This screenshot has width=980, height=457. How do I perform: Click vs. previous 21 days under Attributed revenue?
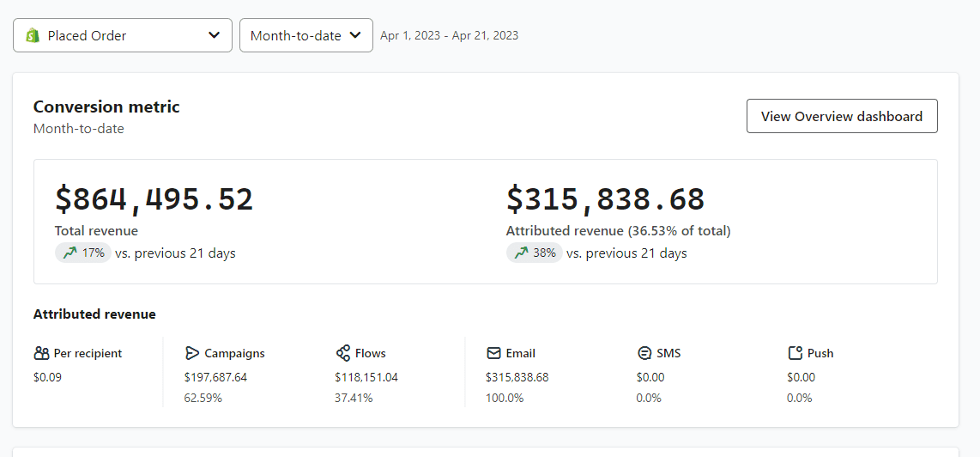(627, 253)
